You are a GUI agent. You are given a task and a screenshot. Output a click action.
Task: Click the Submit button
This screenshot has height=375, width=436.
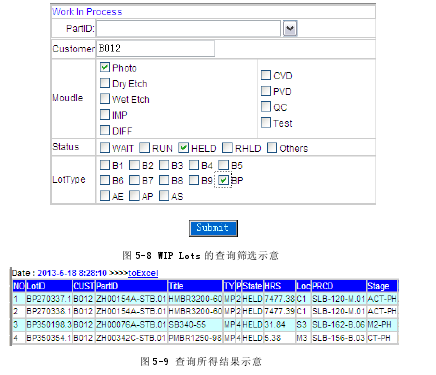coord(213,228)
